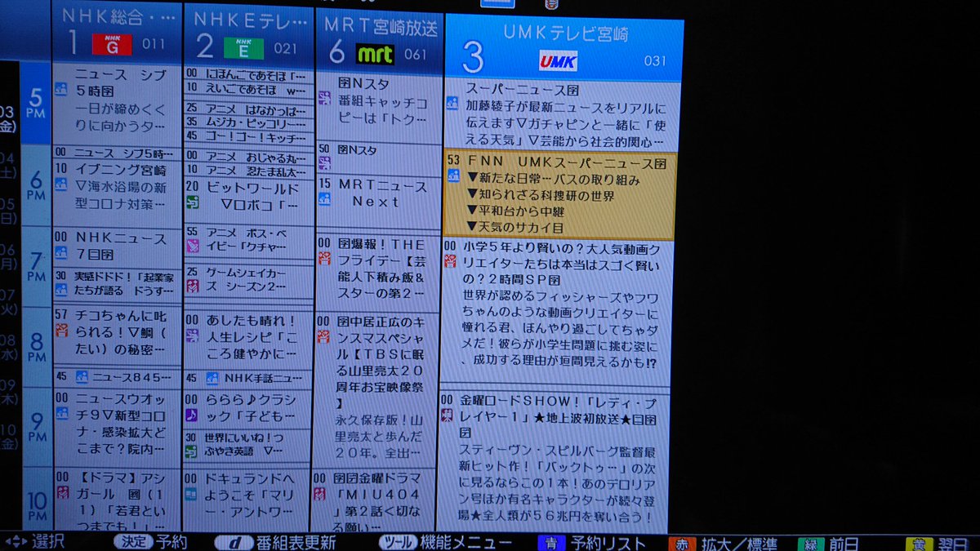
Task: Jump to the 6 PM time slot
Action: click(x=37, y=184)
